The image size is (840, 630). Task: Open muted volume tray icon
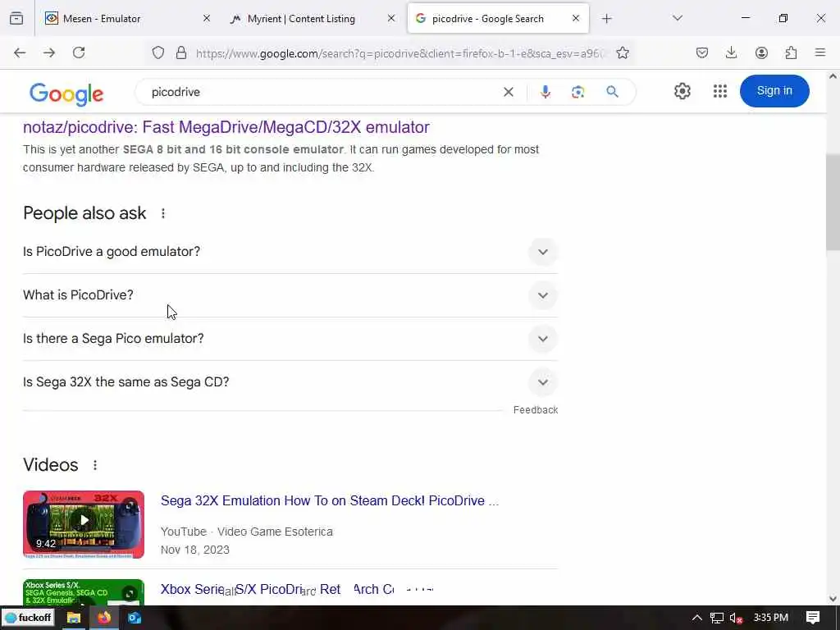[x=736, y=619]
